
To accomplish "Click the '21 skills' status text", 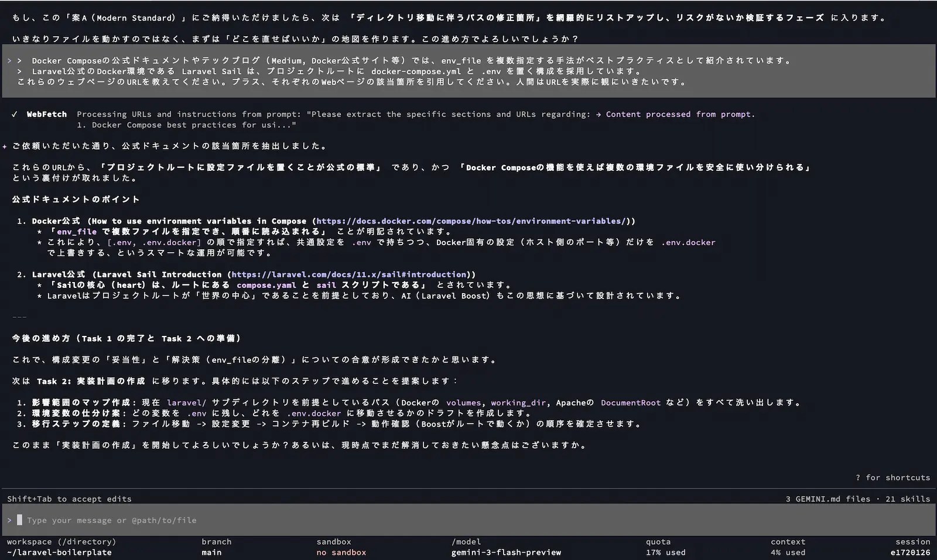I will (x=908, y=499).
